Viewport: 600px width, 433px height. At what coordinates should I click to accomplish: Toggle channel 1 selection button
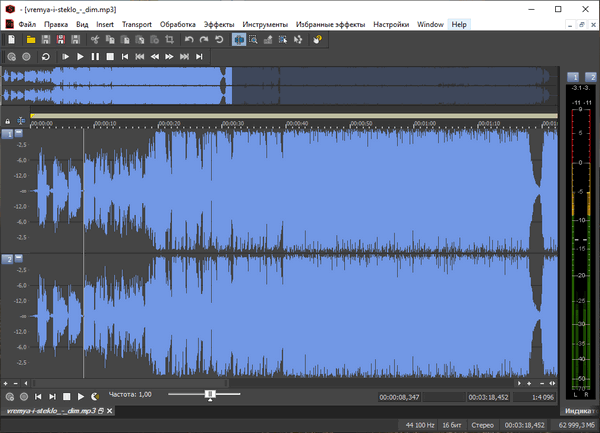tap(7, 133)
